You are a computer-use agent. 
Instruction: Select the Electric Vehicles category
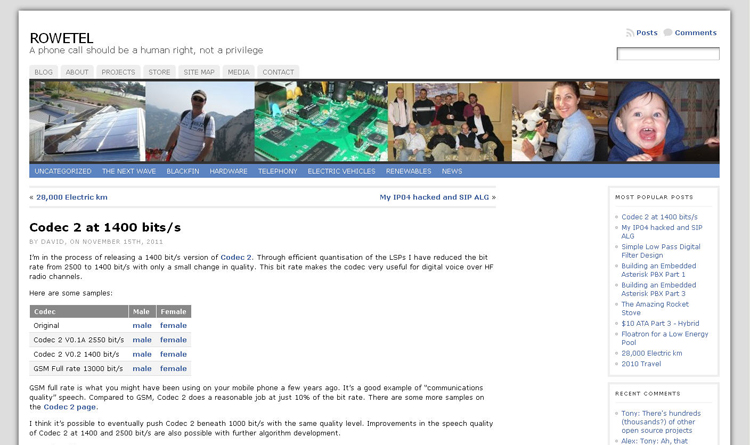pos(341,171)
